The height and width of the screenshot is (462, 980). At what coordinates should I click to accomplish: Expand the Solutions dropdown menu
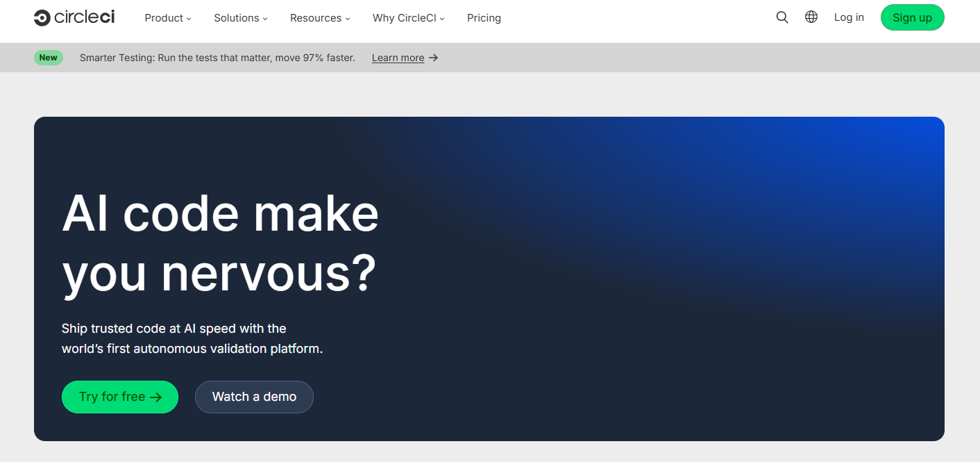click(240, 18)
